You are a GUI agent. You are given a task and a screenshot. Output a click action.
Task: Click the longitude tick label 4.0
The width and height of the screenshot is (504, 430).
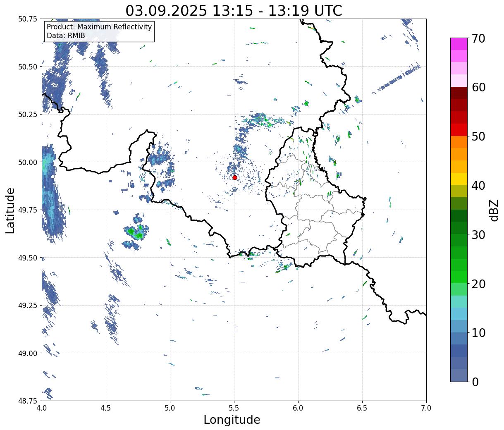[42, 408]
